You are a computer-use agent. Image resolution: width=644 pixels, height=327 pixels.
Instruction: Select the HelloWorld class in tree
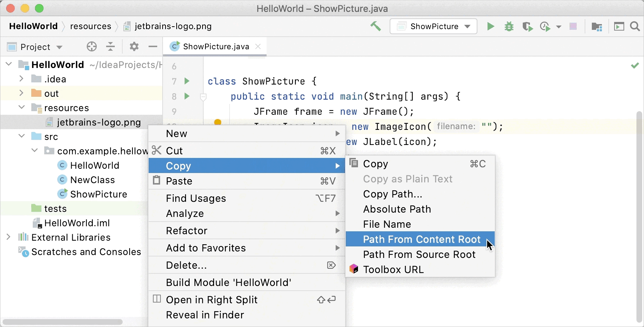click(94, 165)
